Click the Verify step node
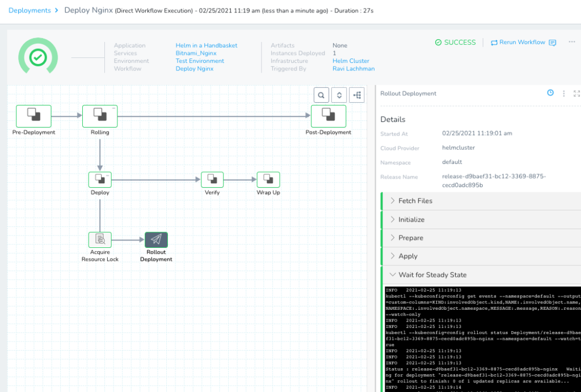The height and width of the screenshot is (392, 581). (x=212, y=180)
